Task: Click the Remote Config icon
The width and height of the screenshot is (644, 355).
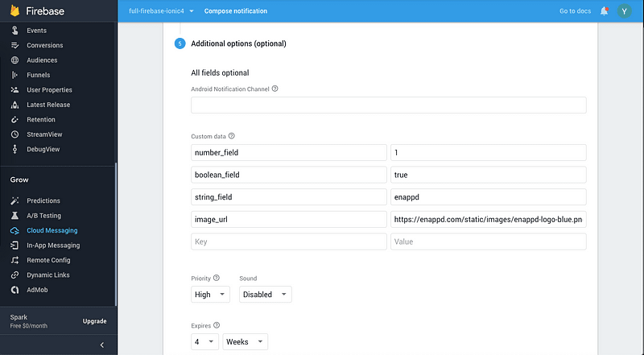Action: pyautogui.click(x=14, y=260)
